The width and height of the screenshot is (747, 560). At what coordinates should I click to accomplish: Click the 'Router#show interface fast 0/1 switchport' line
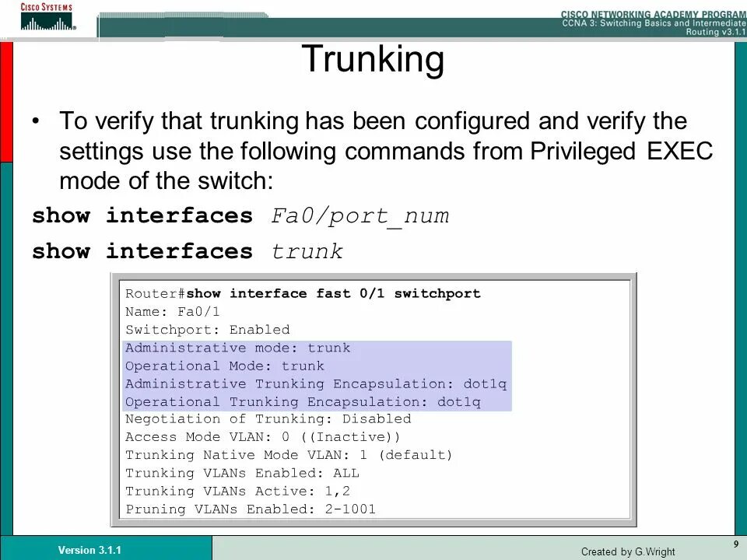coord(303,293)
